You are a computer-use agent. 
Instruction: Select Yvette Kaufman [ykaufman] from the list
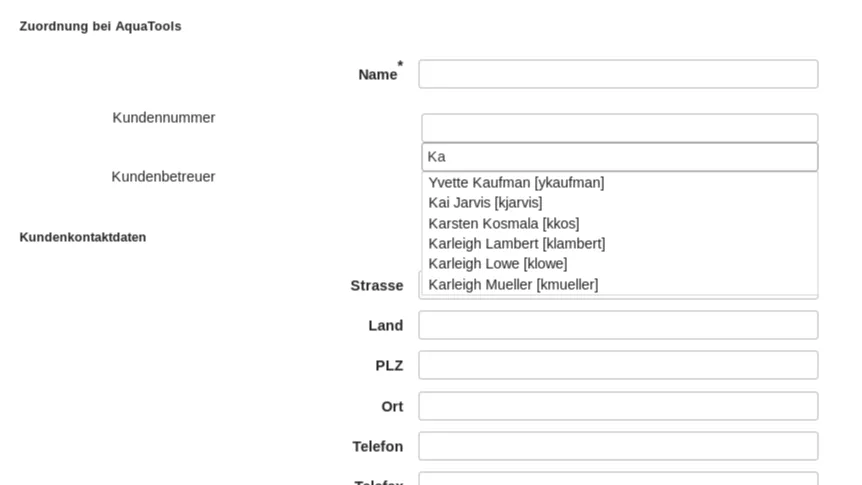pyautogui.click(x=516, y=182)
